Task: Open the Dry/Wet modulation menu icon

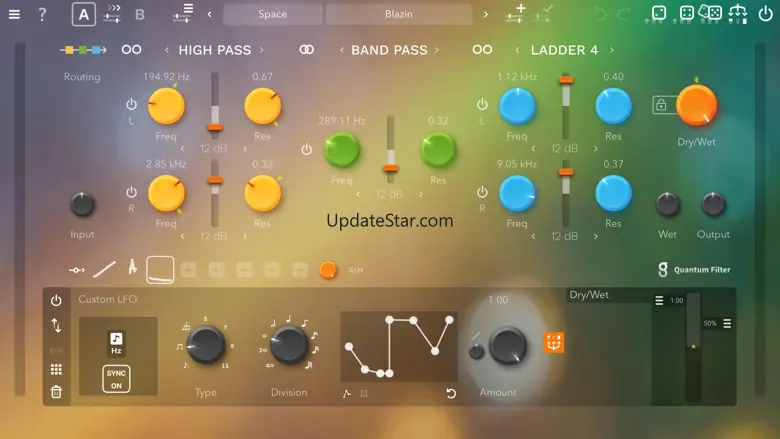Action: click(x=659, y=300)
